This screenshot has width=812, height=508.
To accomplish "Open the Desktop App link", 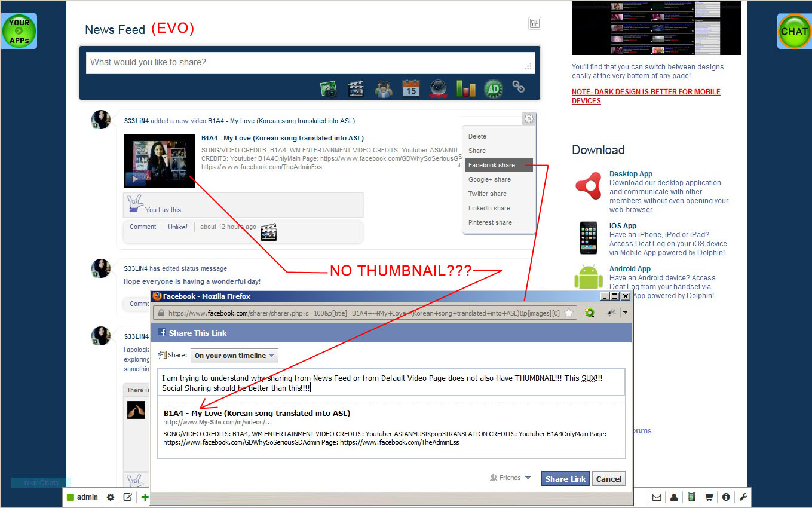I will coord(631,174).
